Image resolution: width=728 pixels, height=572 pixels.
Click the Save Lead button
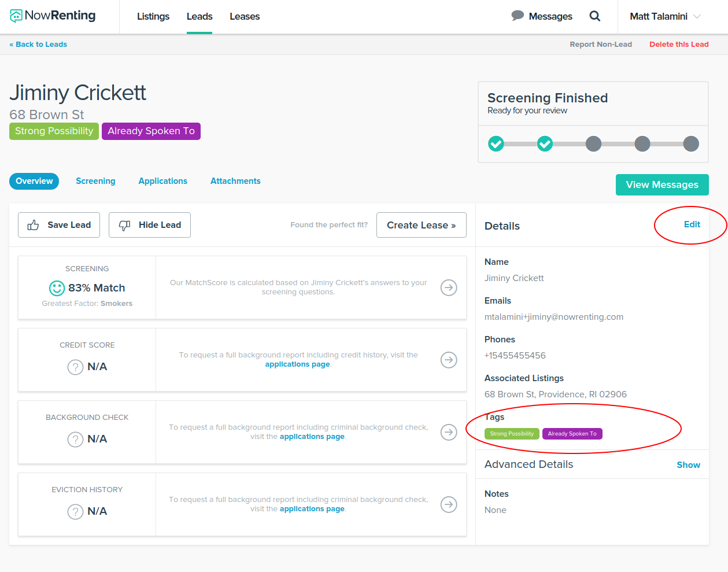click(x=59, y=225)
